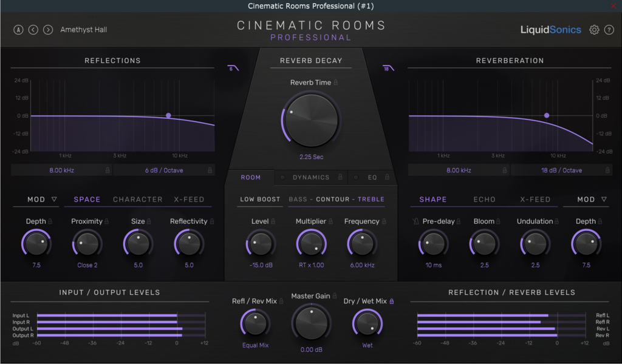
Task: Lock the Reflectivity parameter
Action: [212, 221]
